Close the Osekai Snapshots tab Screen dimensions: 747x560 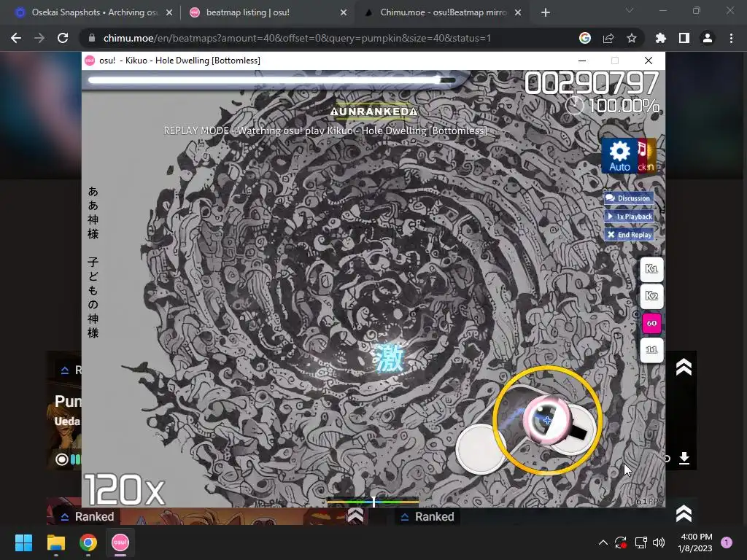tap(169, 13)
